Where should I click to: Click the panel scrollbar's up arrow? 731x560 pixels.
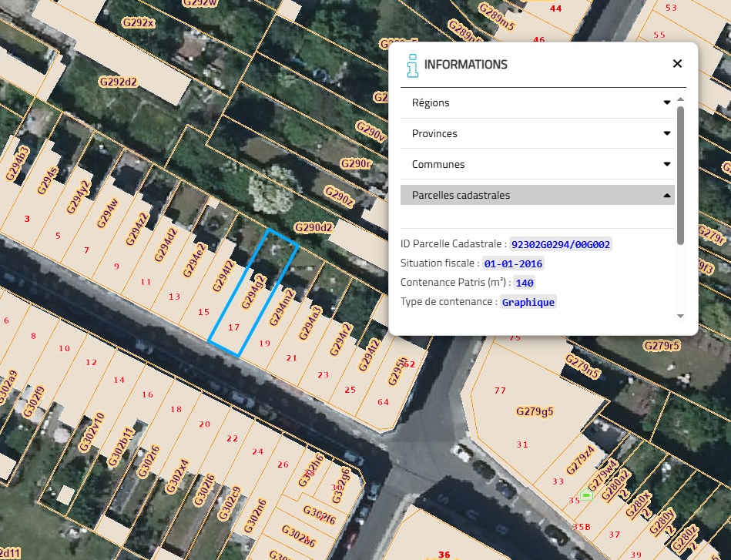click(x=680, y=100)
